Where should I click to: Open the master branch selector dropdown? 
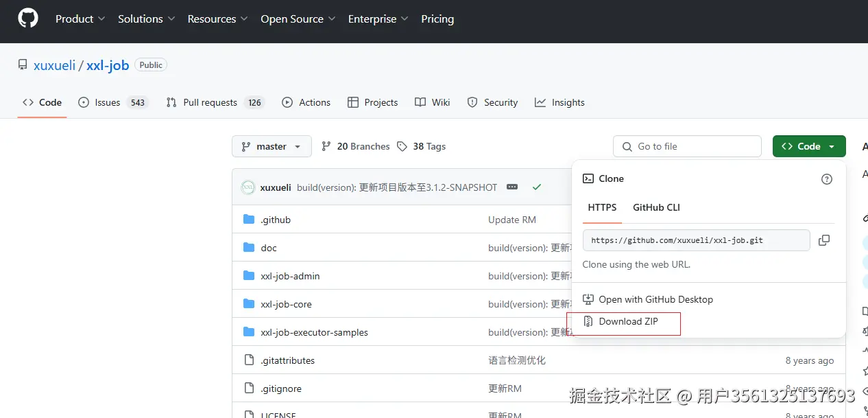272,146
